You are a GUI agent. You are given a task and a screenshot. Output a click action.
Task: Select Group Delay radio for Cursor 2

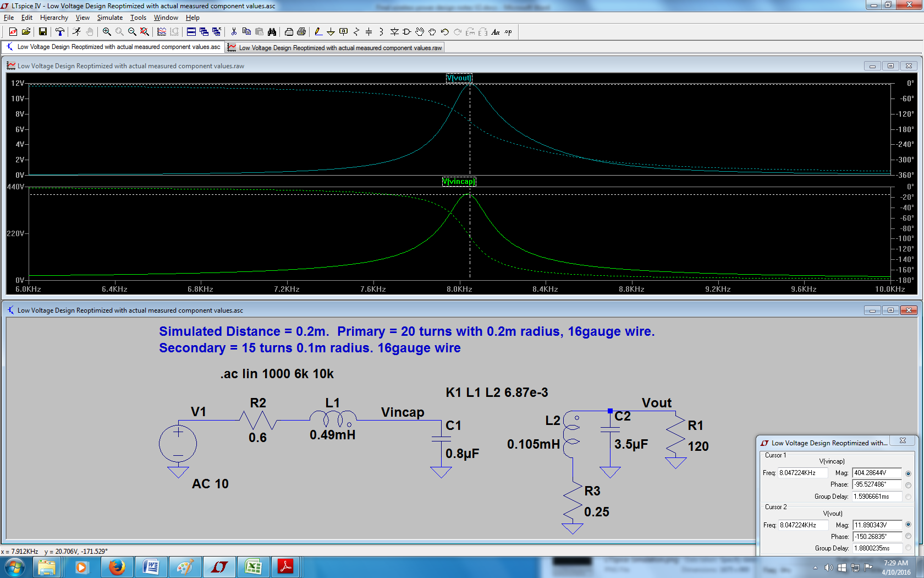(x=908, y=548)
